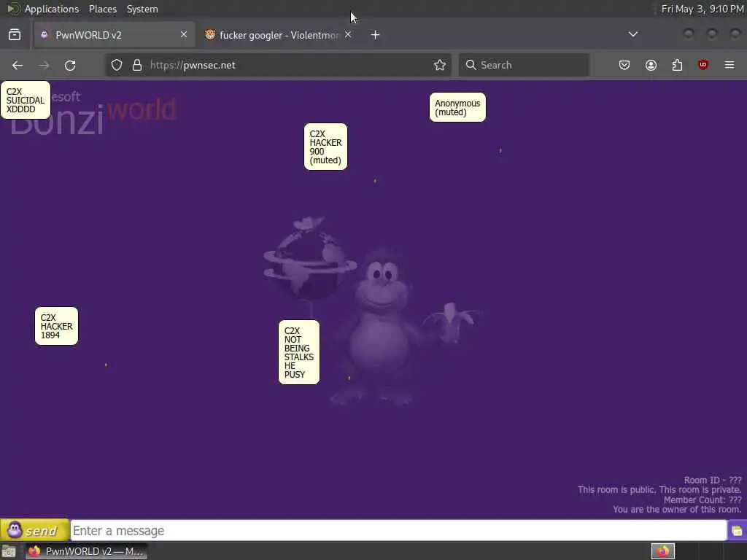Close the fucker googler tab
Image resolution: width=747 pixels, height=560 pixels.
348,34
